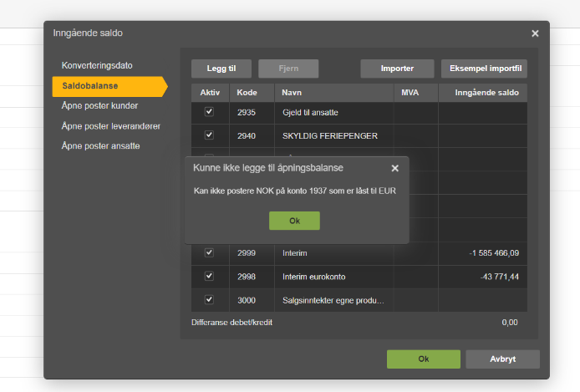580x392 pixels.
Task: Close the error popup with X icon
Action: [x=394, y=168]
